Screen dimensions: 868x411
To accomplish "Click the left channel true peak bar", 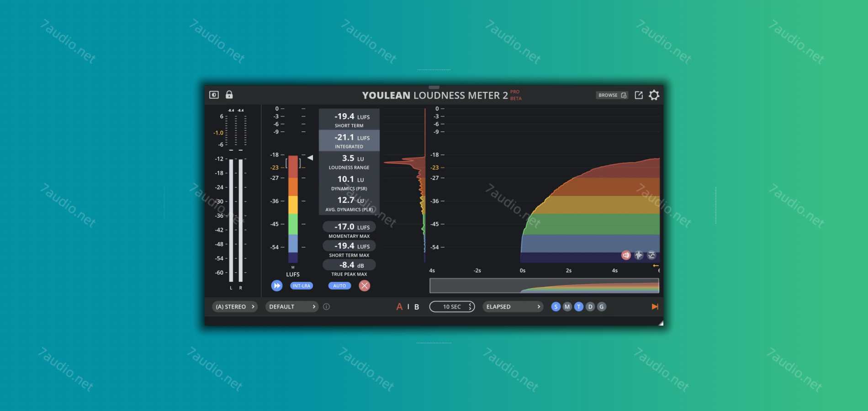I will (x=231, y=220).
